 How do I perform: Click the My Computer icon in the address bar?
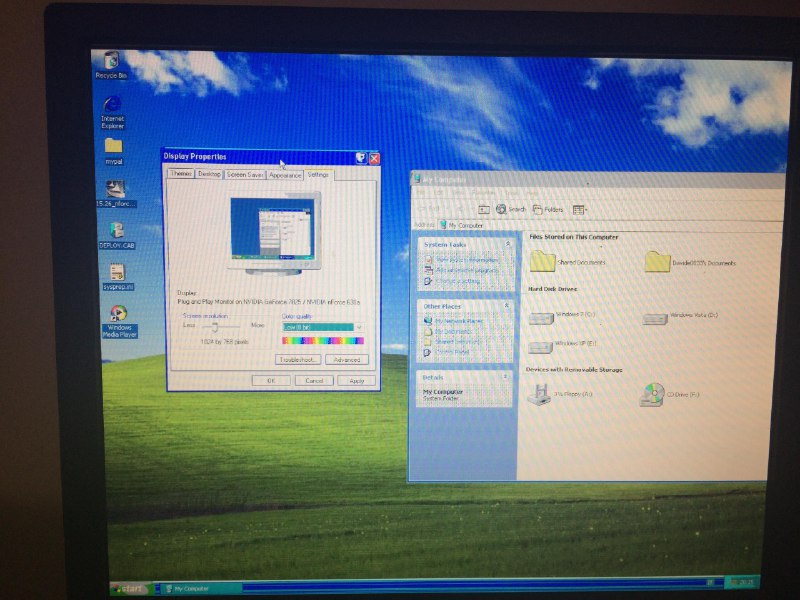pos(443,224)
